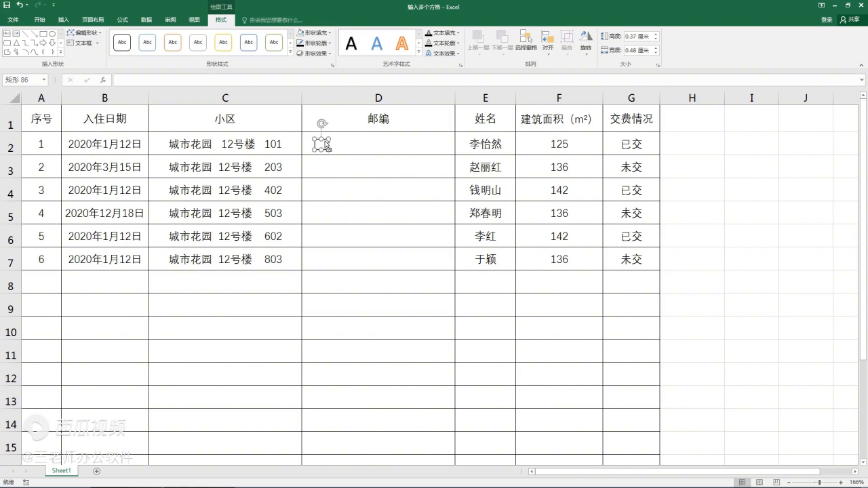Pick the straight line shape

(25, 33)
